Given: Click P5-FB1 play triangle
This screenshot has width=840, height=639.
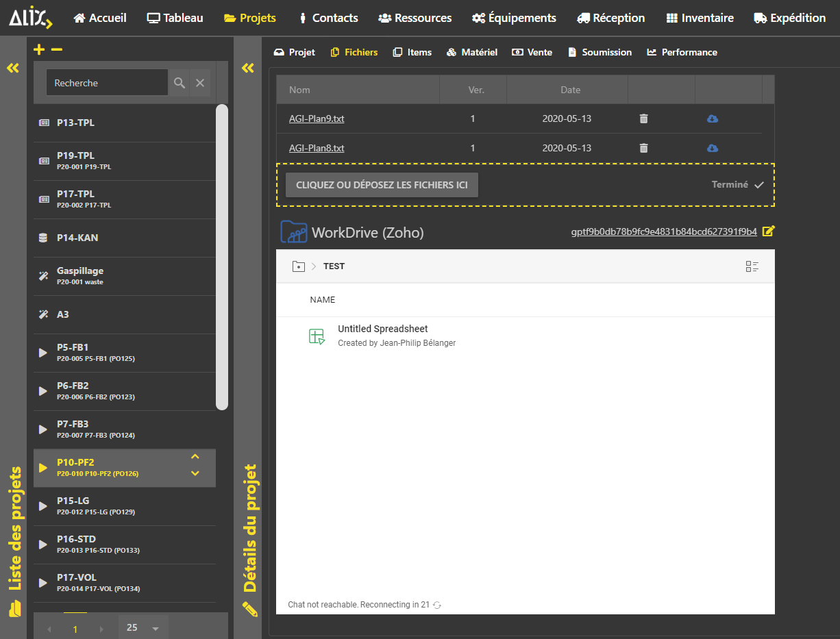Looking at the screenshot, I should pos(43,353).
